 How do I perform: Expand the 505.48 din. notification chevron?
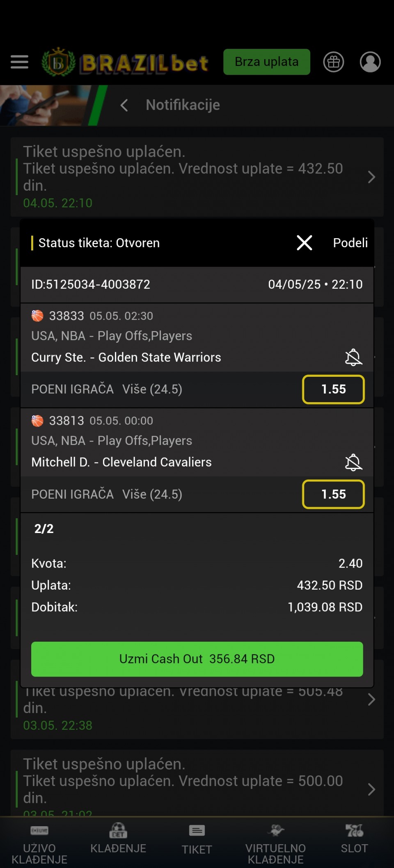(x=371, y=699)
